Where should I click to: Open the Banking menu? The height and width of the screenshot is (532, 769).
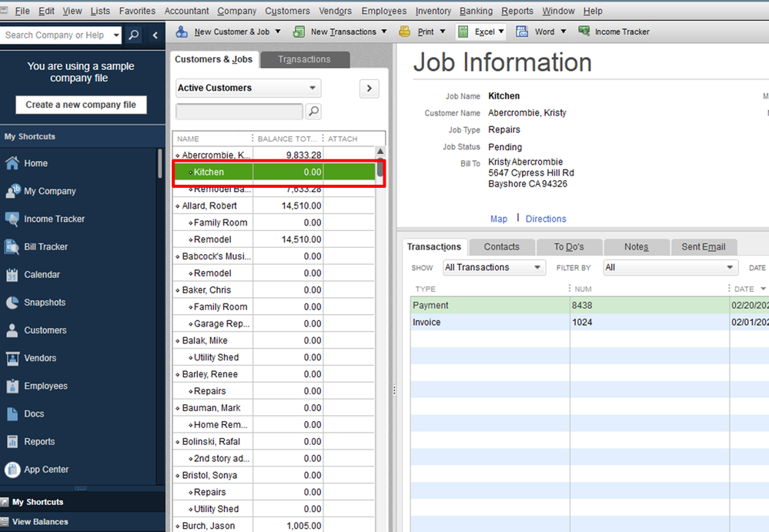click(x=476, y=11)
